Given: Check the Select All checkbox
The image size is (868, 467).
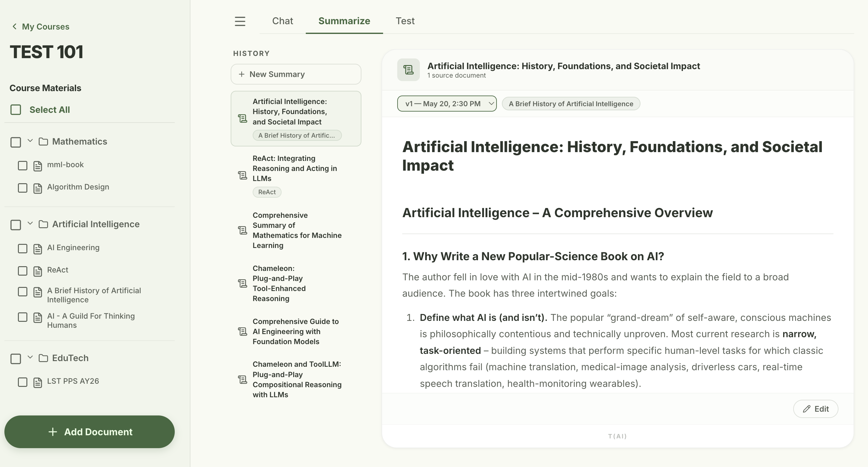Looking at the screenshot, I should pos(16,109).
